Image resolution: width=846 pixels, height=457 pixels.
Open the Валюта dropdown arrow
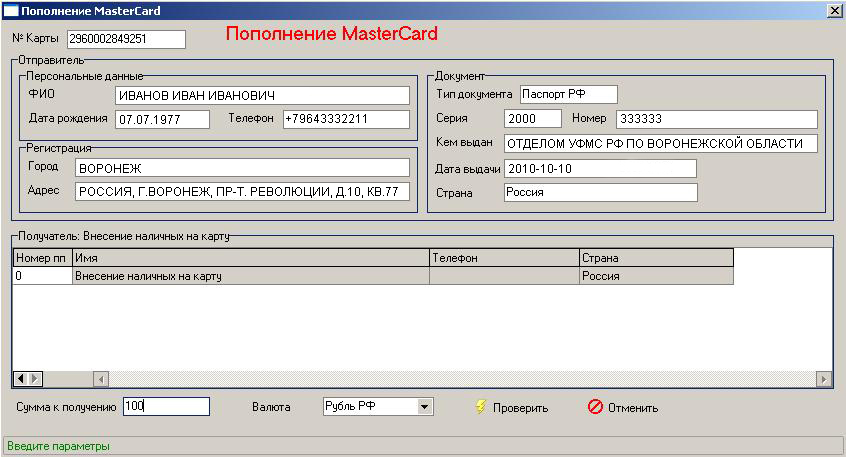425,407
